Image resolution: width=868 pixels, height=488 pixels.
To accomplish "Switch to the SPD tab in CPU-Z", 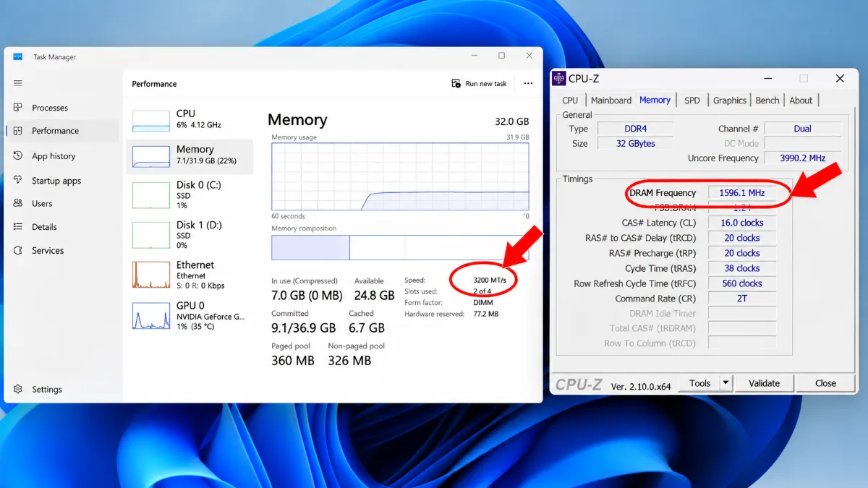I will coord(692,100).
